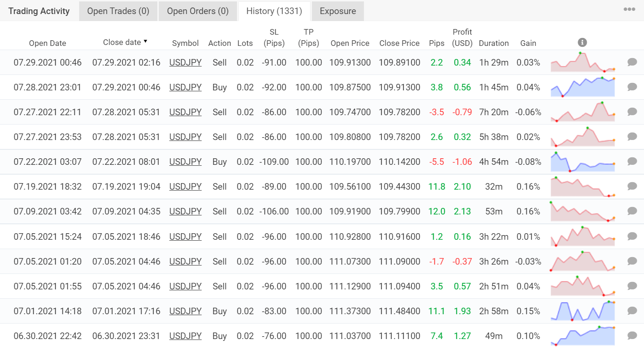Open comment bubble for 07.19.2021 18:32 trade
This screenshot has width=644, height=347.
pyautogui.click(x=632, y=186)
